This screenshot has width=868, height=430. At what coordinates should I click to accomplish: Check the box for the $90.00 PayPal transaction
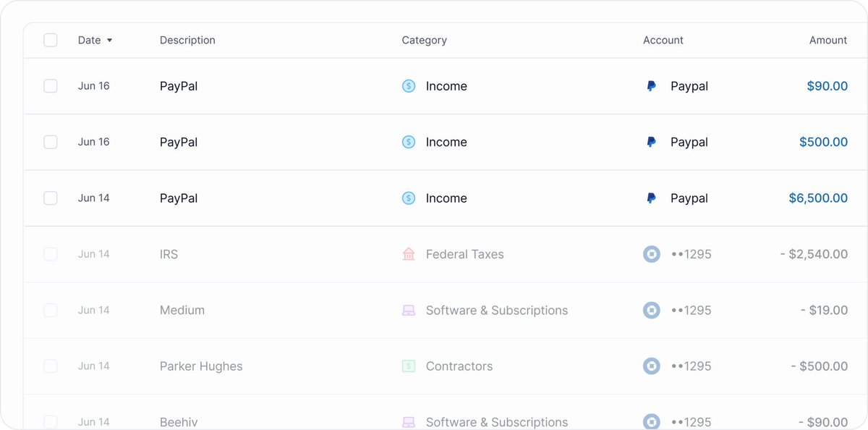[x=51, y=86]
